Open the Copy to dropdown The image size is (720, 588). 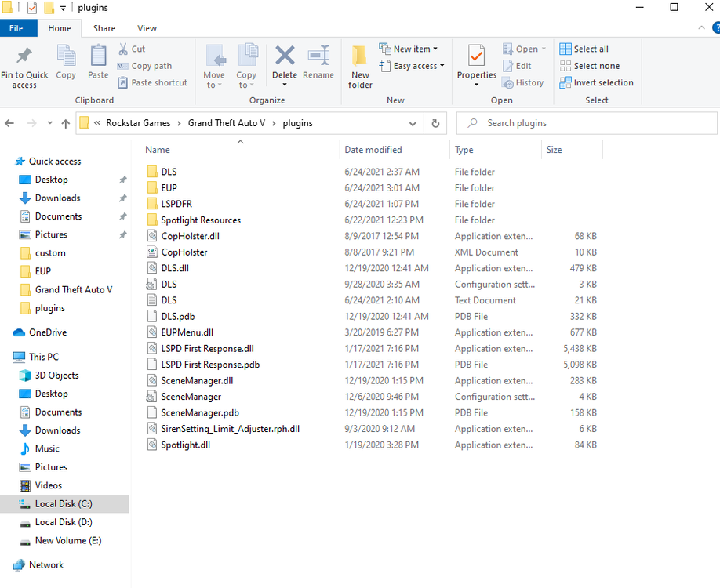[246, 67]
